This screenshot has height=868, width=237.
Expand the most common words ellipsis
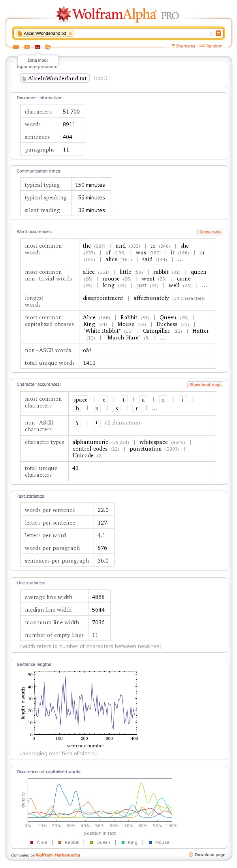click(180, 260)
